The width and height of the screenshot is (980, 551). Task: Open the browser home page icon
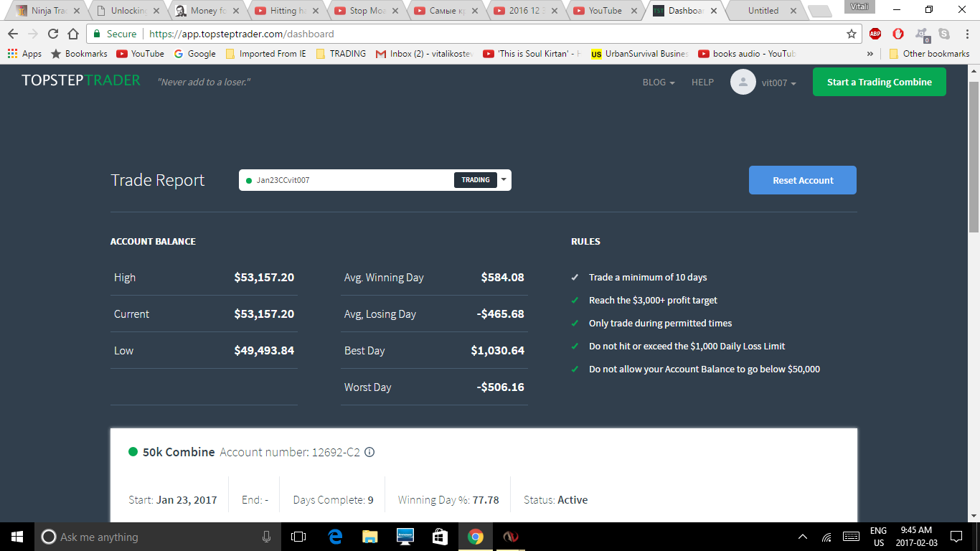[73, 34]
